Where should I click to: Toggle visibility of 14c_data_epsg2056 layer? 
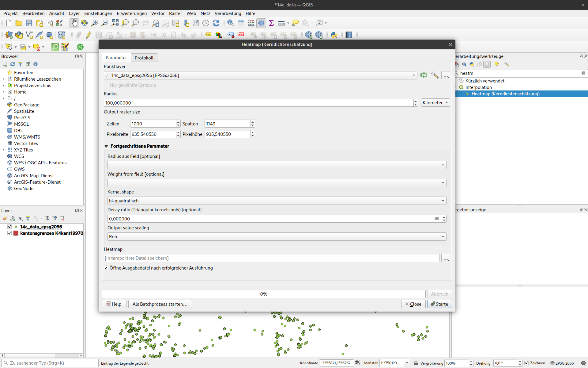[x=9, y=227]
